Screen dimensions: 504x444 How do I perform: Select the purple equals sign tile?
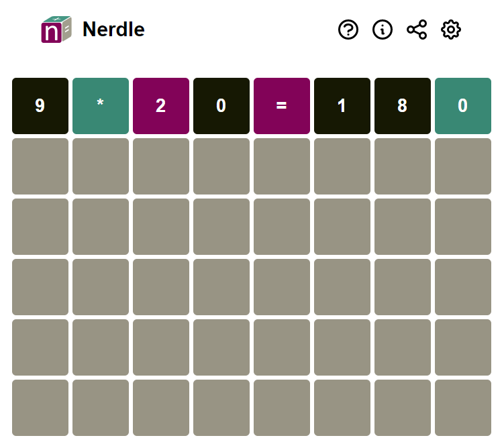pos(282,106)
